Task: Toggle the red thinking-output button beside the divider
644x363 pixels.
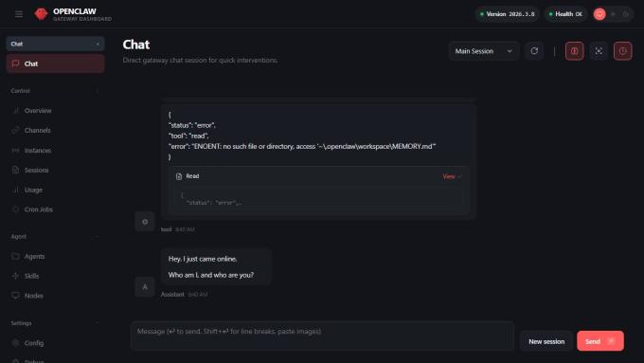Action: click(574, 51)
